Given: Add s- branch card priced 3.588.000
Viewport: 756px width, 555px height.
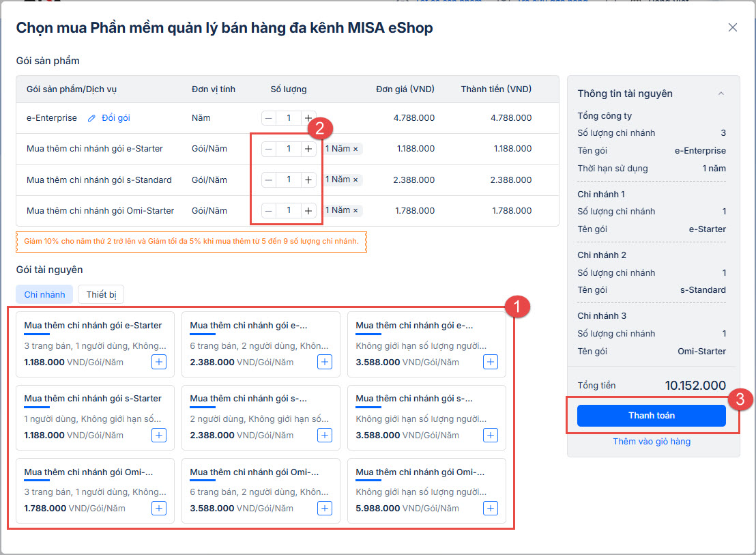Looking at the screenshot, I should [x=491, y=436].
